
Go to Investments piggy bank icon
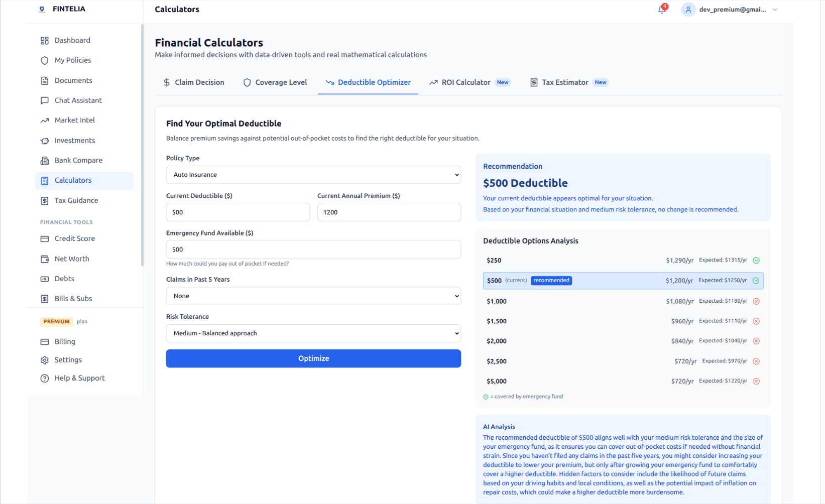pos(45,141)
